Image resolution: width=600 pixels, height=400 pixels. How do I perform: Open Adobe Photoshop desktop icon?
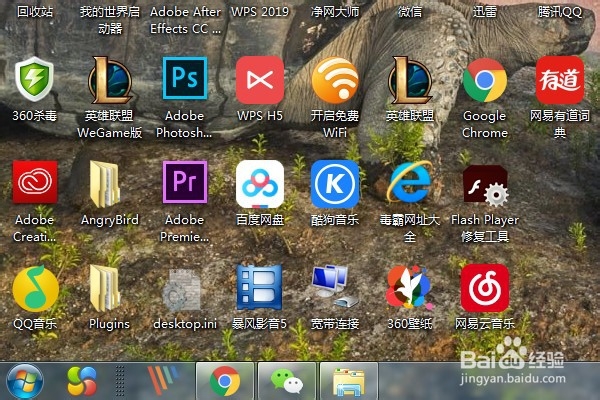pyautogui.click(x=185, y=78)
